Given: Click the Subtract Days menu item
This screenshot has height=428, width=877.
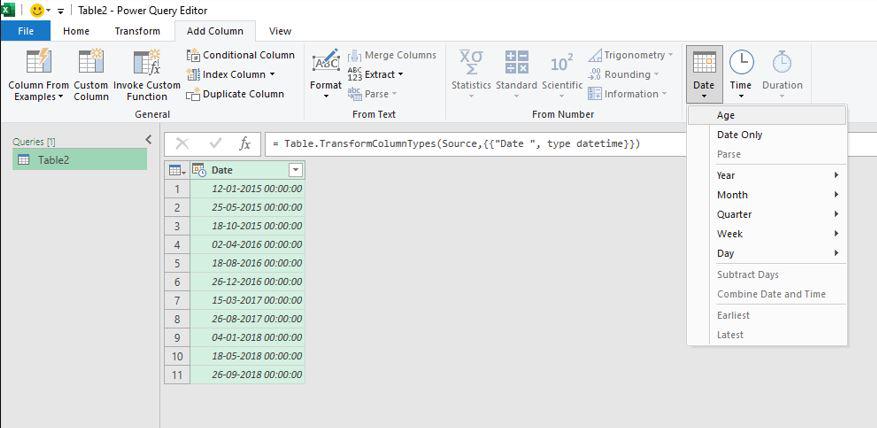Looking at the screenshot, I should tap(767, 275).
